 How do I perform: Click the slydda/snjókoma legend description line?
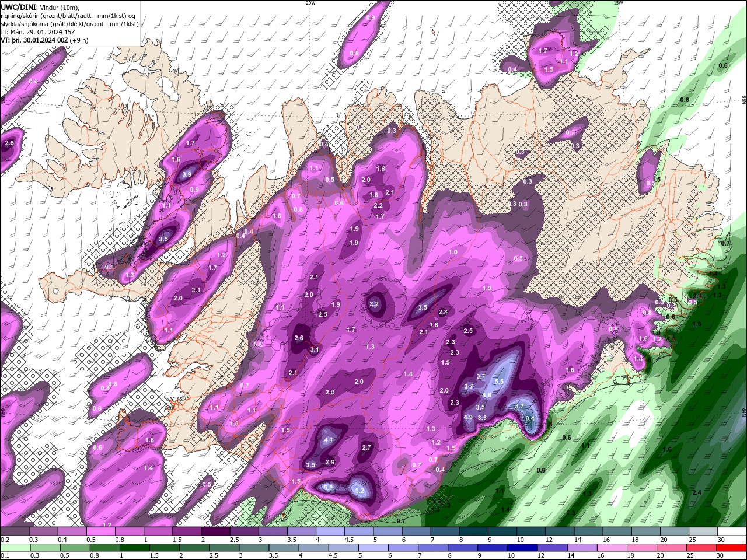click(69, 24)
